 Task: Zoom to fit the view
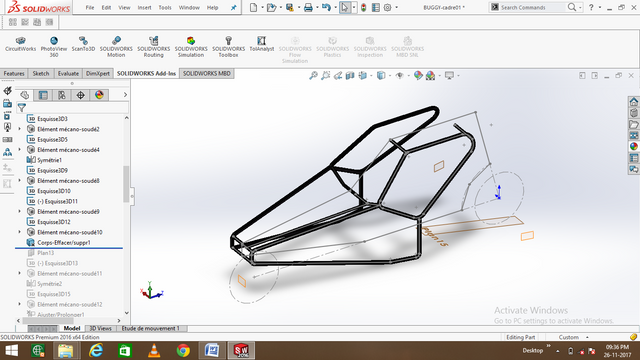(313, 76)
